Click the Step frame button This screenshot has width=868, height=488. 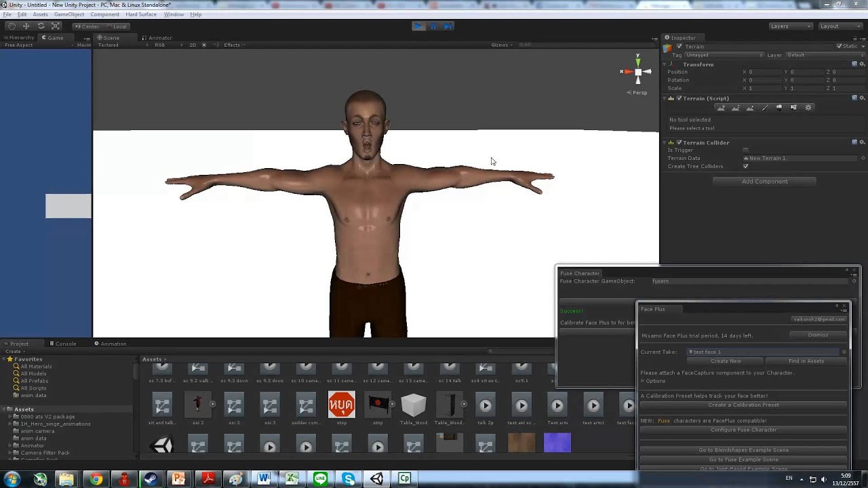[x=448, y=26]
